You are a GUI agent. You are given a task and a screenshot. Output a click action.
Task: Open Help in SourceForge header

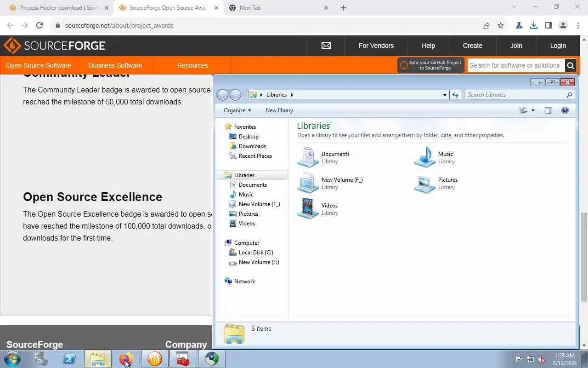(x=428, y=46)
